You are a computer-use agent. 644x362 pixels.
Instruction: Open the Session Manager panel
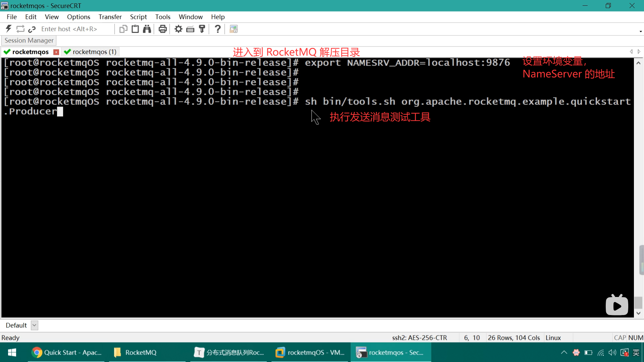[29, 40]
